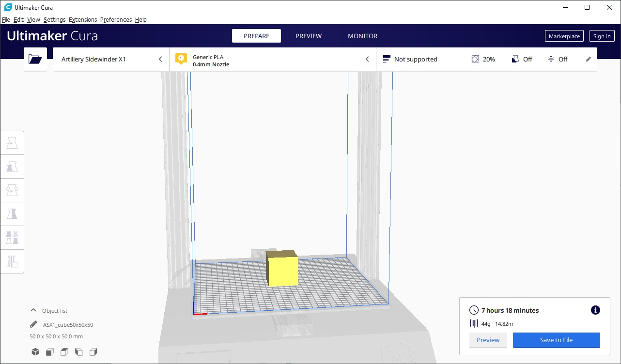This screenshot has height=364, width=621.
Task: Show print time details via info icon
Action: 595,310
